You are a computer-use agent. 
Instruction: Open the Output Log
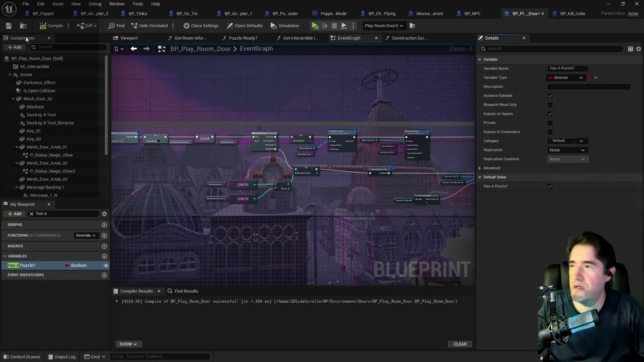(x=61, y=357)
